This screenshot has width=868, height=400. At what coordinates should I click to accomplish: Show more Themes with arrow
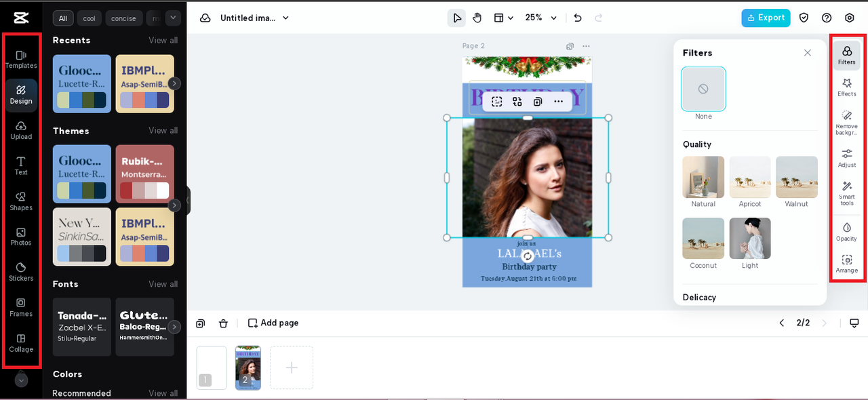174,205
